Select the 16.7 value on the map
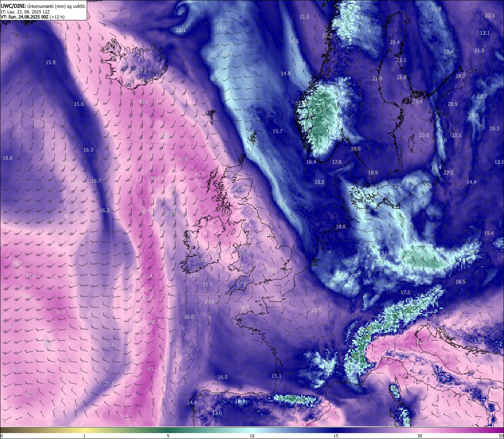This screenshot has width=504, height=439. pos(96,181)
